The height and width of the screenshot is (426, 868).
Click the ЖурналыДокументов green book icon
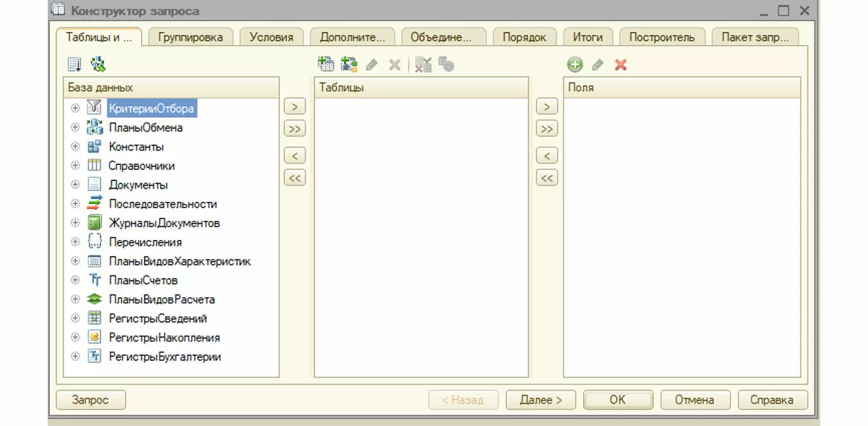point(94,223)
